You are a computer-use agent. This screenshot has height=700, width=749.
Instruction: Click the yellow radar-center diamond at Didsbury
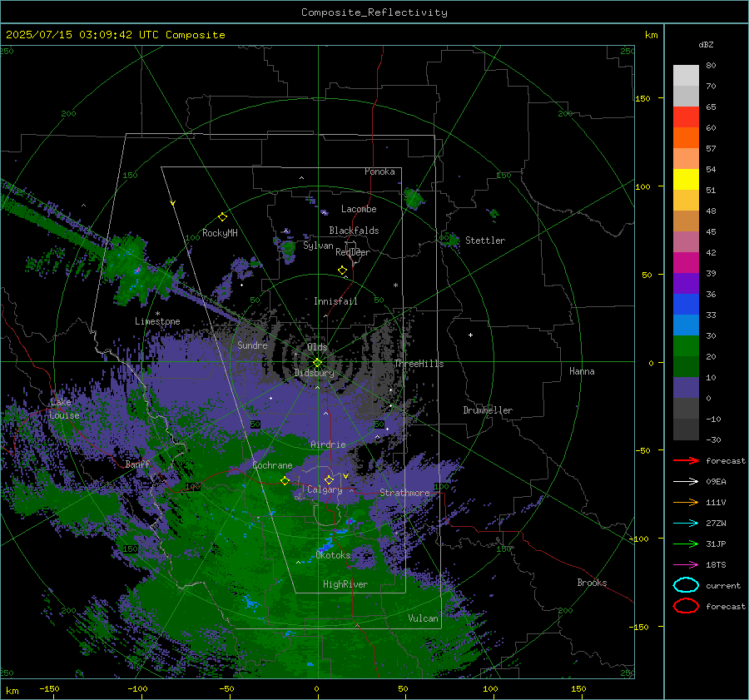[x=317, y=363]
